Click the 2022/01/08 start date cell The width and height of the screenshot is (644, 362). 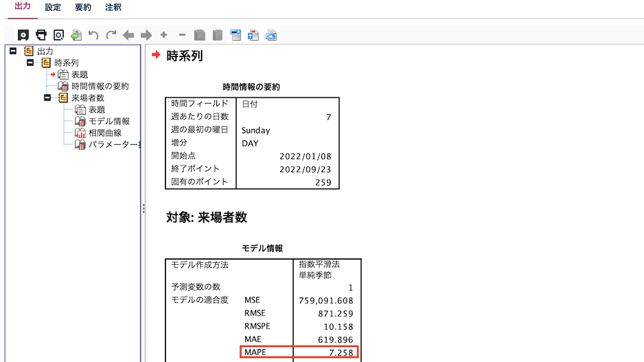point(305,157)
